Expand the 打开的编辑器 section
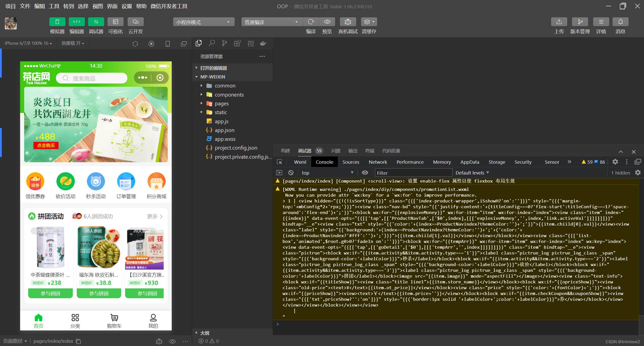 232,68
